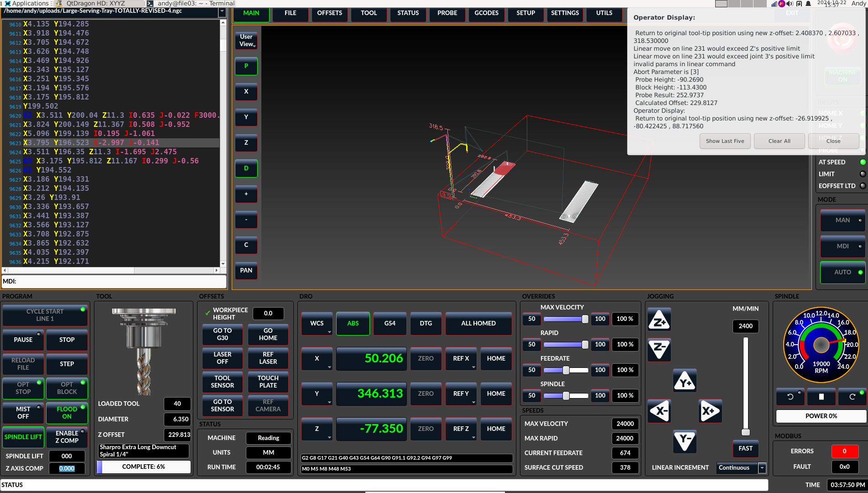Toggle ABS coordinate display

tap(353, 324)
